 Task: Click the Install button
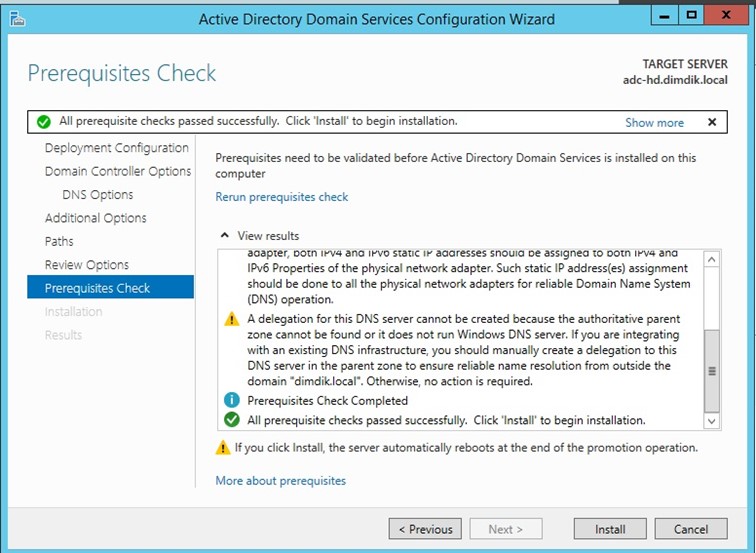[610, 529]
